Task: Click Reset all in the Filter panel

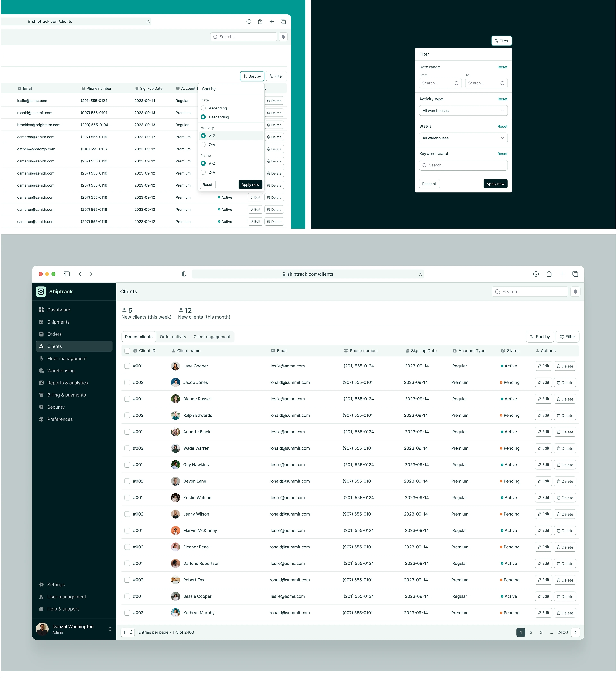Action: point(429,184)
